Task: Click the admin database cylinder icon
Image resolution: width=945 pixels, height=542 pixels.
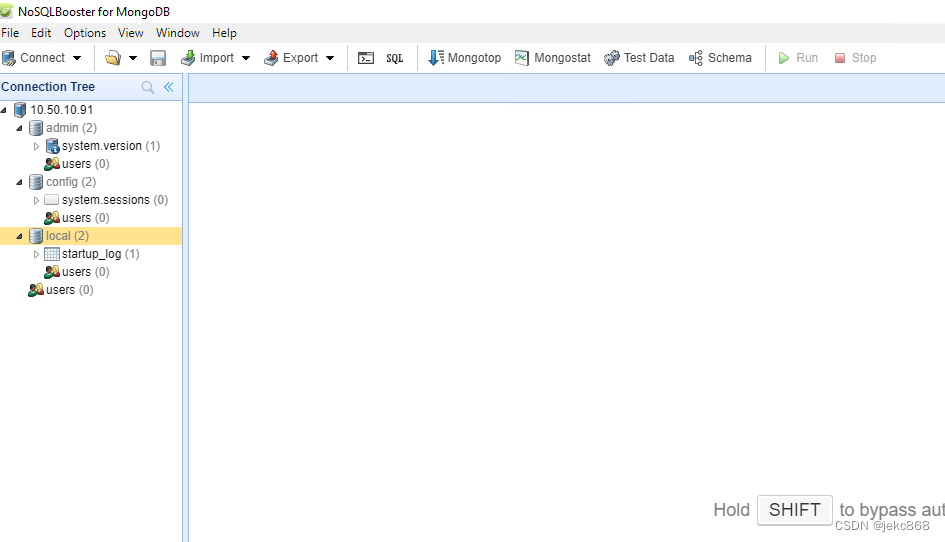Action: [36, 128]
